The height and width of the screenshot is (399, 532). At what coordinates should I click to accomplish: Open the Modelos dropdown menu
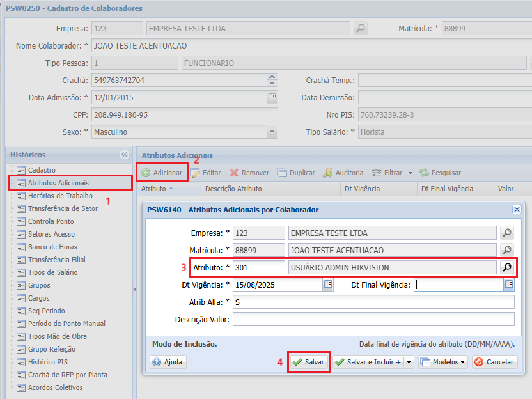click(x=442, y=362)
